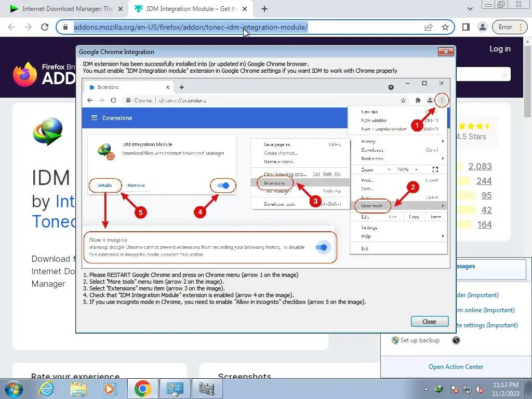Click the '4.5 Stars' rating text
532x399 pixels.
point(471,137)
